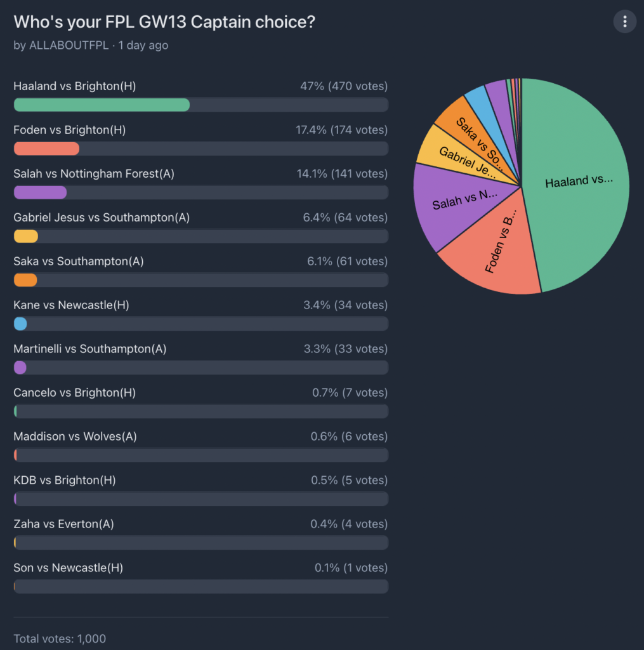
Task: Open the ALLABOUTFPL author link
Action: 69,46
